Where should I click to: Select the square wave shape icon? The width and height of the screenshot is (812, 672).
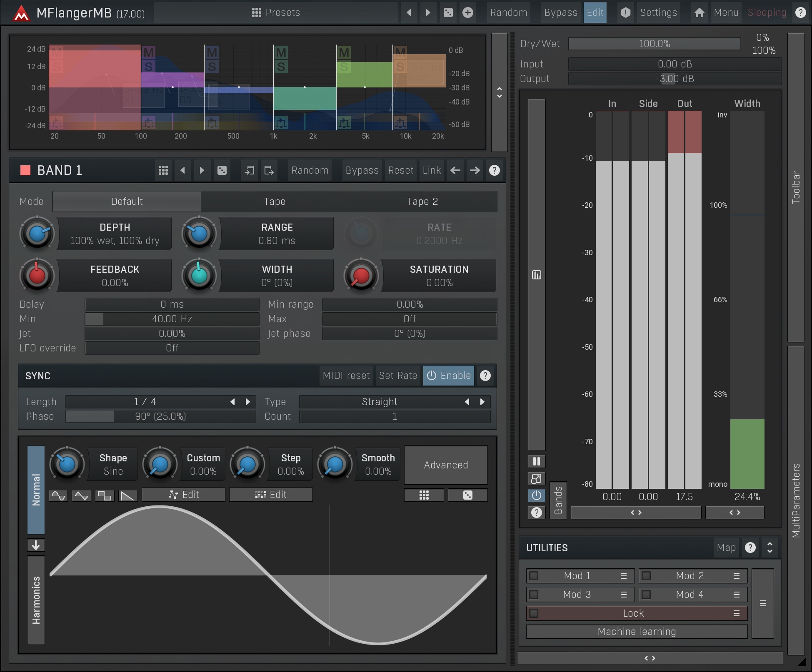[104, 495]
